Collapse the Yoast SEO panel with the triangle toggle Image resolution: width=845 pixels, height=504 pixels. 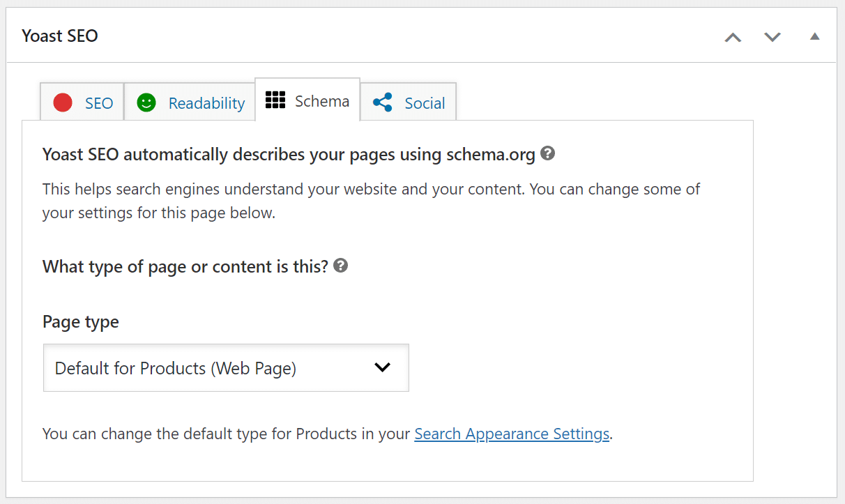pyautogui.click(x=814, y=38)
